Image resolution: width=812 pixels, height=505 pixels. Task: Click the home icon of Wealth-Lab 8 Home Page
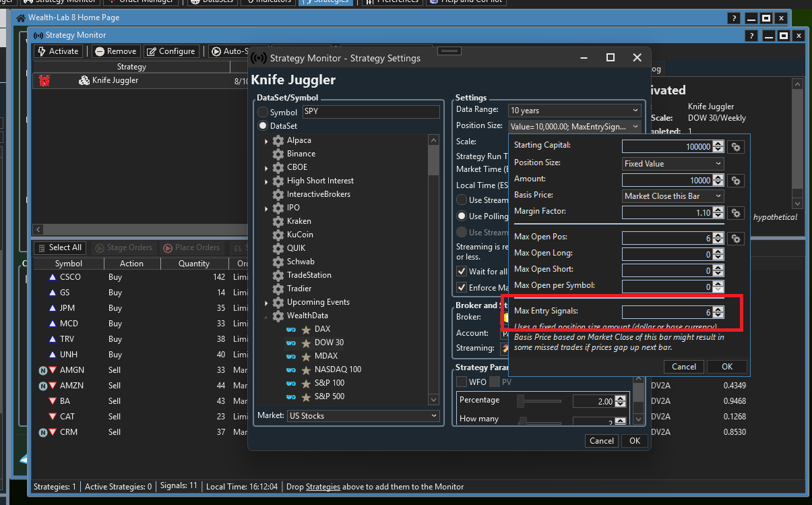(21, 18)
